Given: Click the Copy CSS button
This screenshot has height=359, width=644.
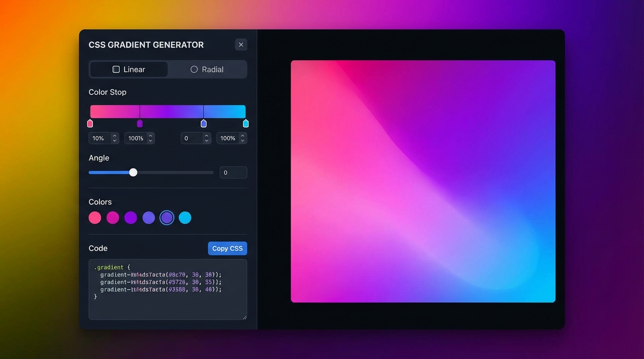Looking at the screenshot, I should (x=227, y=248).
